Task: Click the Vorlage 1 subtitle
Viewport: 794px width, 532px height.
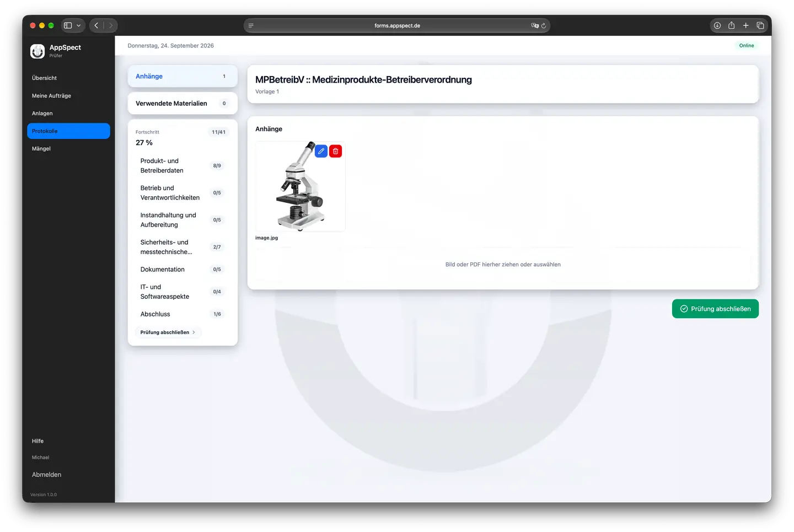Action: 267,92
